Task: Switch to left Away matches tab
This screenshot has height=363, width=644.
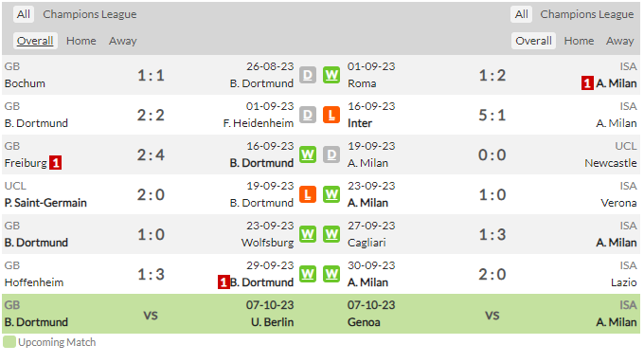Action: tap(123, 41)
